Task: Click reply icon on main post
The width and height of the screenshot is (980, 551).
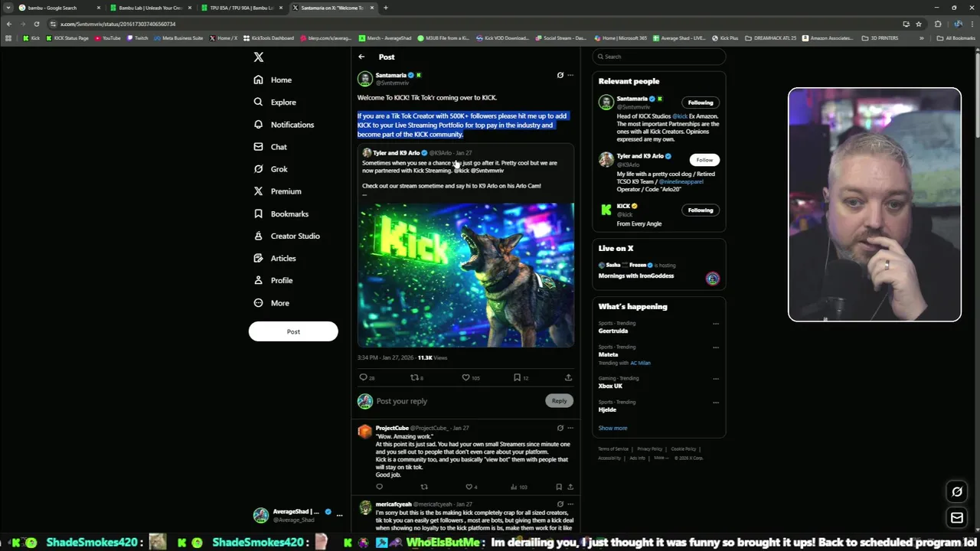Action: click(x=363, y=377)
